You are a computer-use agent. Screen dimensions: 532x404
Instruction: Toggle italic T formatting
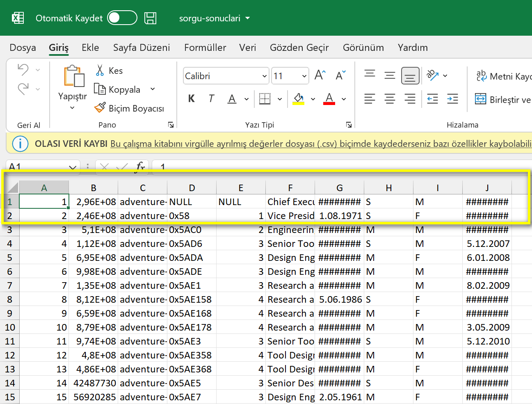click(211, 98)
